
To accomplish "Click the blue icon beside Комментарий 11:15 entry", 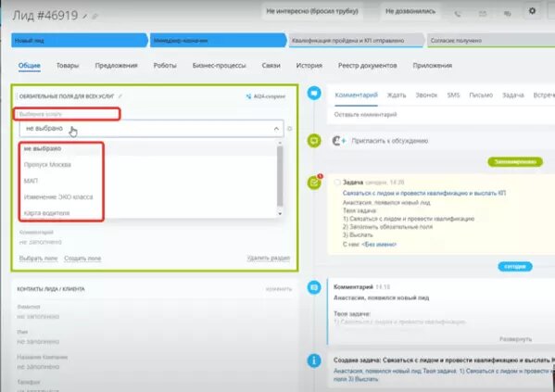I will 314,287.
